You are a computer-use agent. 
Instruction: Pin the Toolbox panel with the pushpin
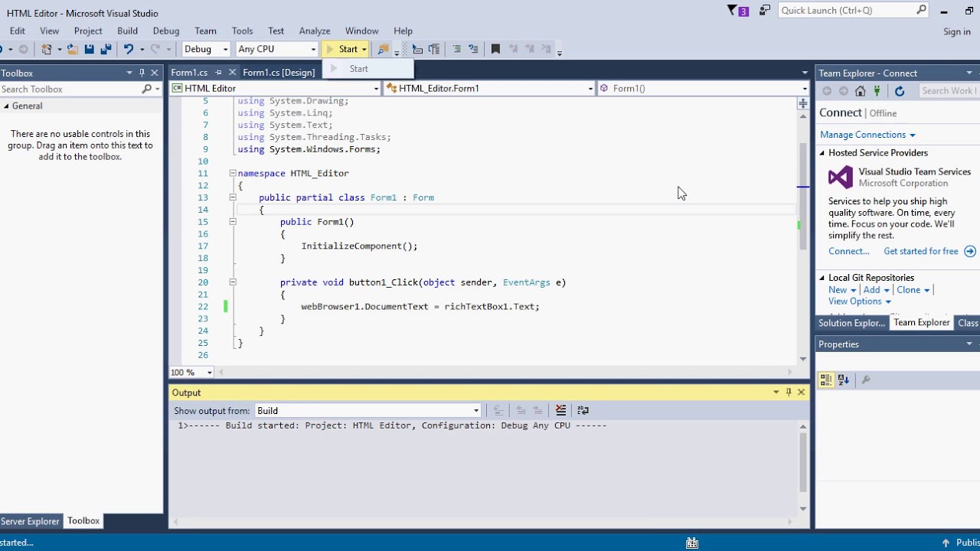[142, 73]
